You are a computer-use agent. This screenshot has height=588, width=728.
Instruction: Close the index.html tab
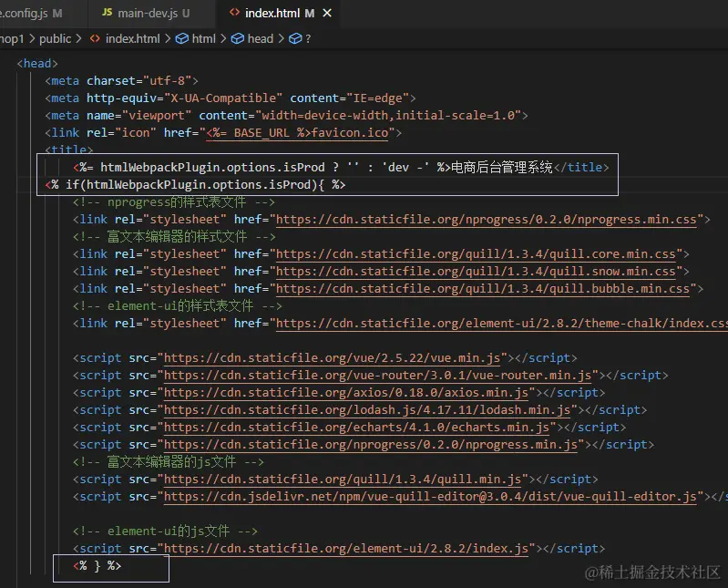[327, 13]
